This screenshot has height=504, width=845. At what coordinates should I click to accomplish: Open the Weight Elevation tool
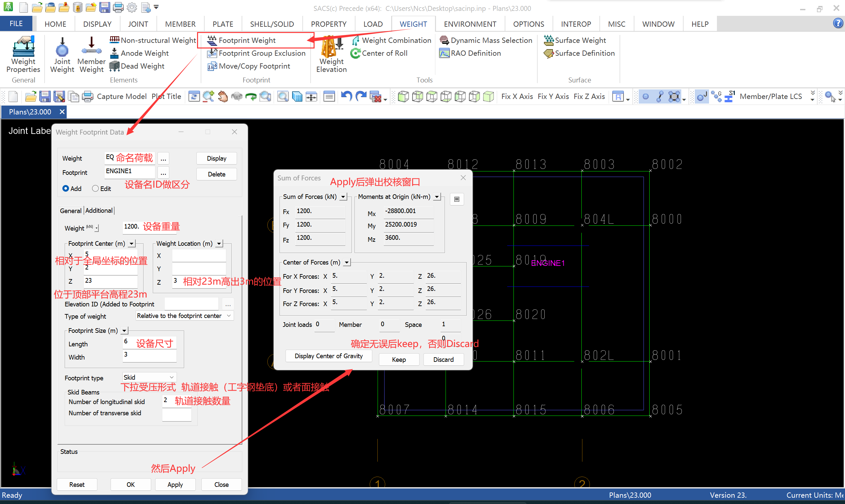[x=331, y=54]
